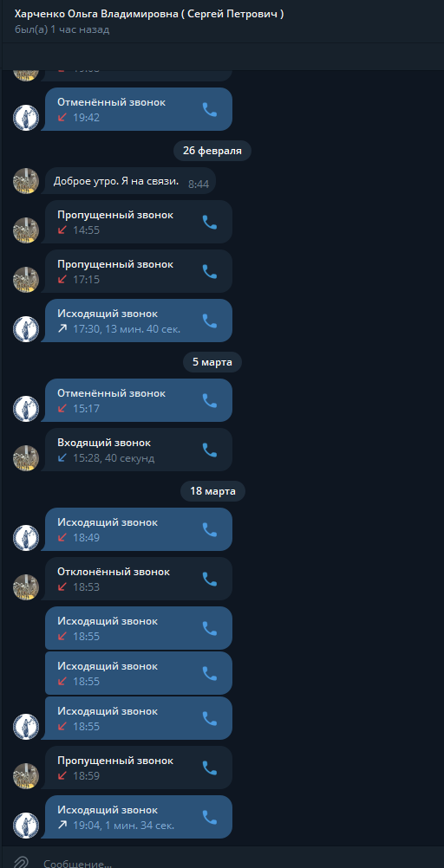The height and width of the screenshot is (868, 444).
Task: Tap phone icon on incoming 40-second call
Action: click(x=210, y=450)
